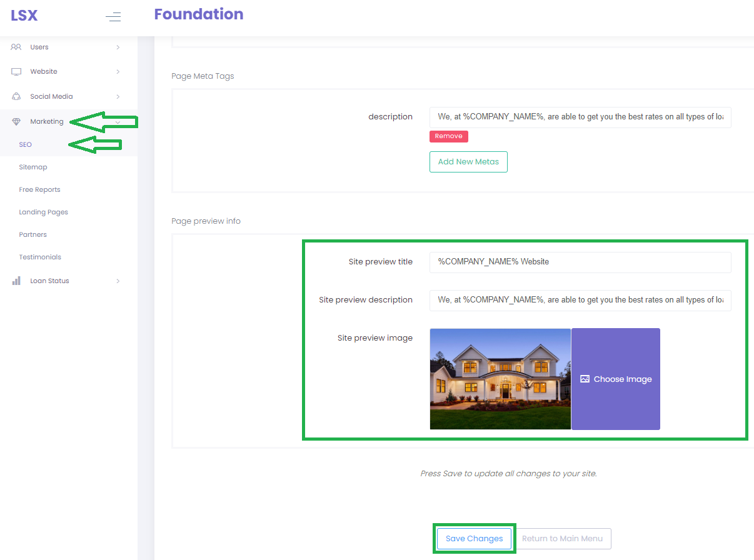Click the Site preview description label
The width and height of the screenshot is (754, 560).
click(x=366, y=300)
